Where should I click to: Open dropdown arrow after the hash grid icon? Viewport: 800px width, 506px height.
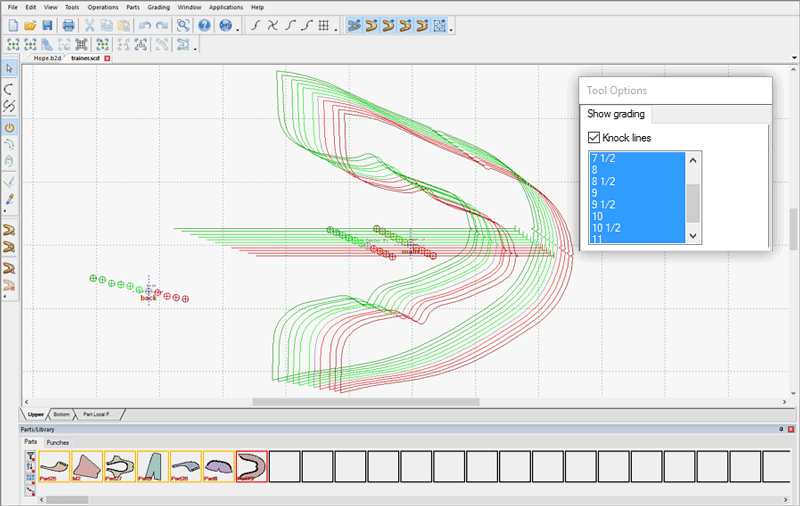click(x=336, y=30)
